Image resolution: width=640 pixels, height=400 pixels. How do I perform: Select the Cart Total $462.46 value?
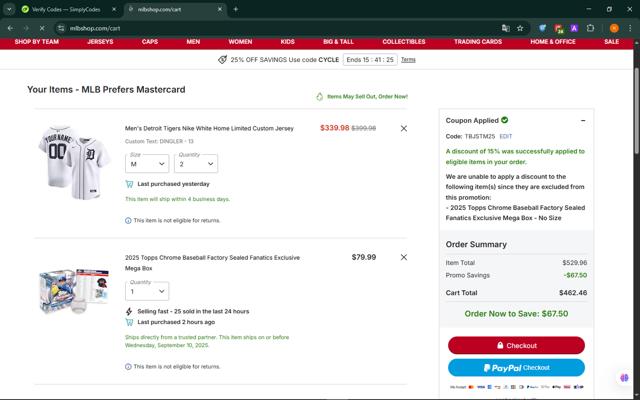click(x=573, y=293)
